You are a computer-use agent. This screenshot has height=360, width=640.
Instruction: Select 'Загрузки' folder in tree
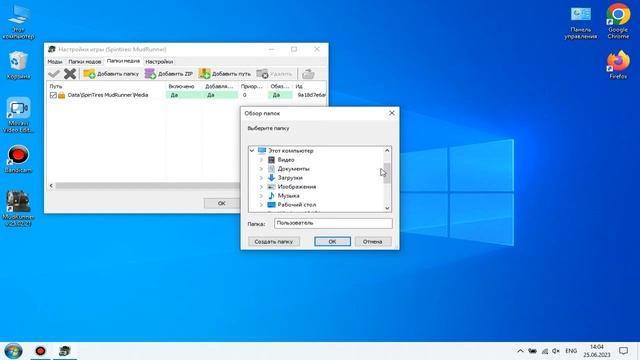[290, 178]
